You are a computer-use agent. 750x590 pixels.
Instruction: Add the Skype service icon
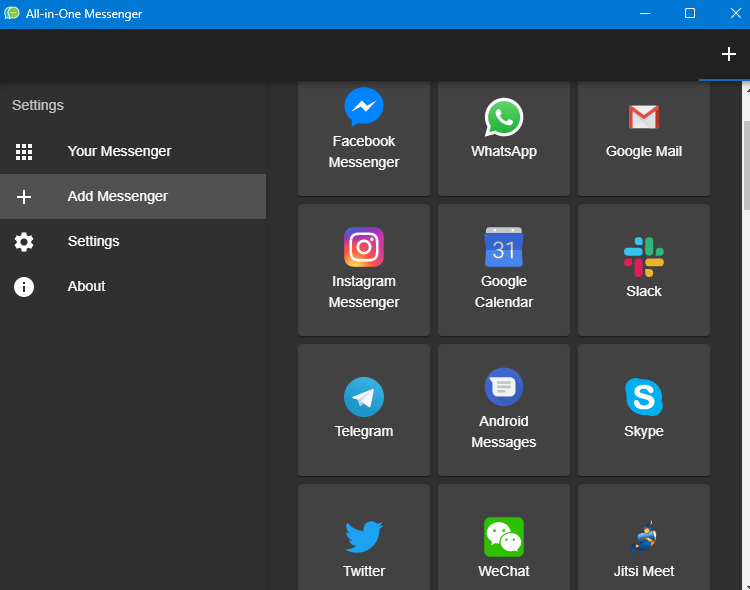[x=644, y=397]
